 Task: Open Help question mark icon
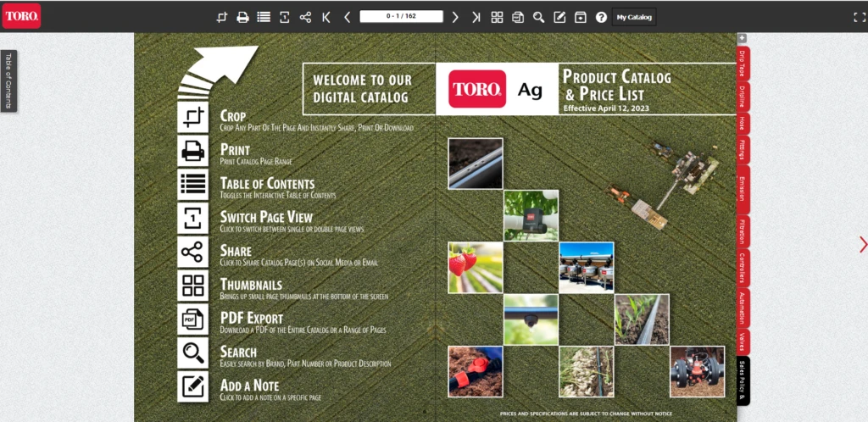601,17
